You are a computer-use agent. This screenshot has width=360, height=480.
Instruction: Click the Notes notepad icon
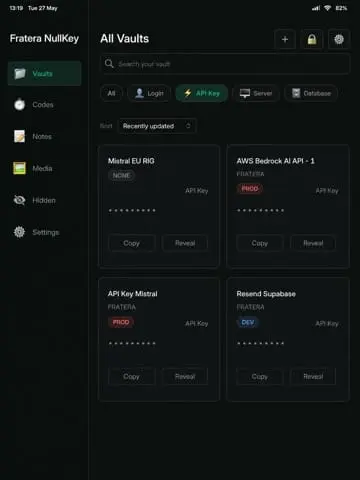[20, 136]
